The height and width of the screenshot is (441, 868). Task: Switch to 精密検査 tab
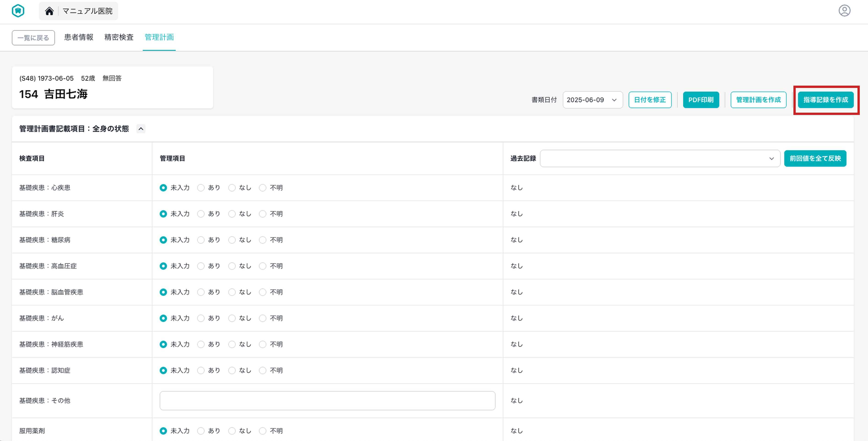(119, 37)
